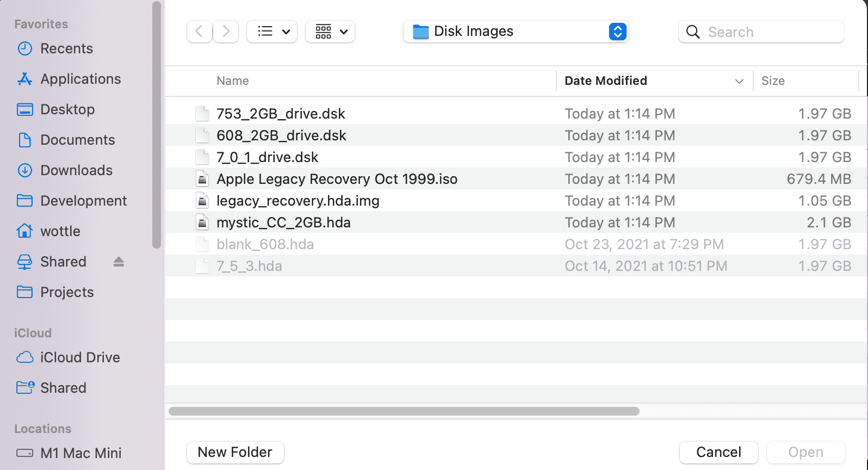Sort by the Name column header

tap(233, 81)
